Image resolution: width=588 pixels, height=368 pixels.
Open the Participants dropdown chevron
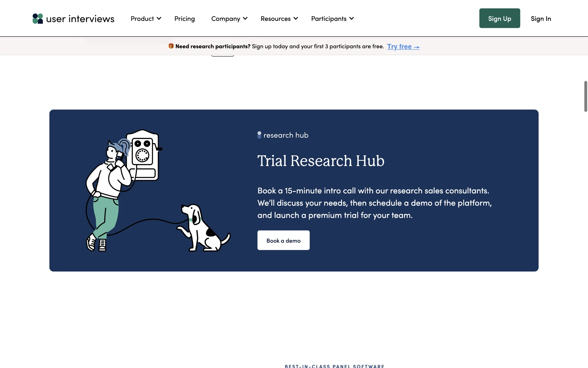[352, 18]
